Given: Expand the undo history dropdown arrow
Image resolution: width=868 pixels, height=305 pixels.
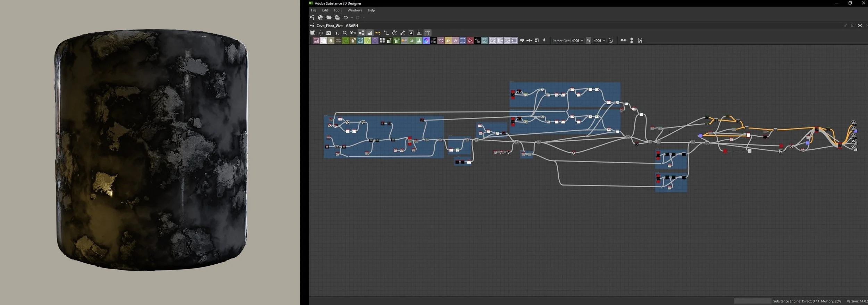Looking at the screenshot, I should click(x=352, y=18).
